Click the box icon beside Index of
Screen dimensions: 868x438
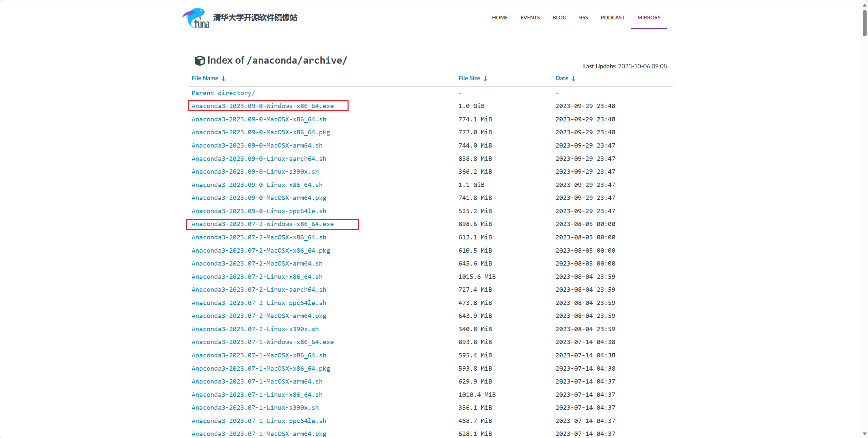[x=199, y=61]
